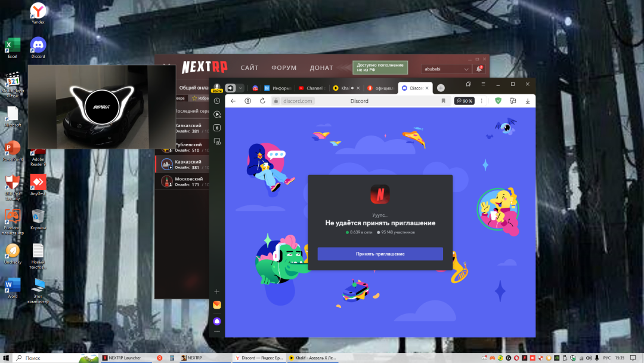Select the Московский server in NEXTRP
The width and height of the screenshot is (644, 363).
tap(183, 181)
